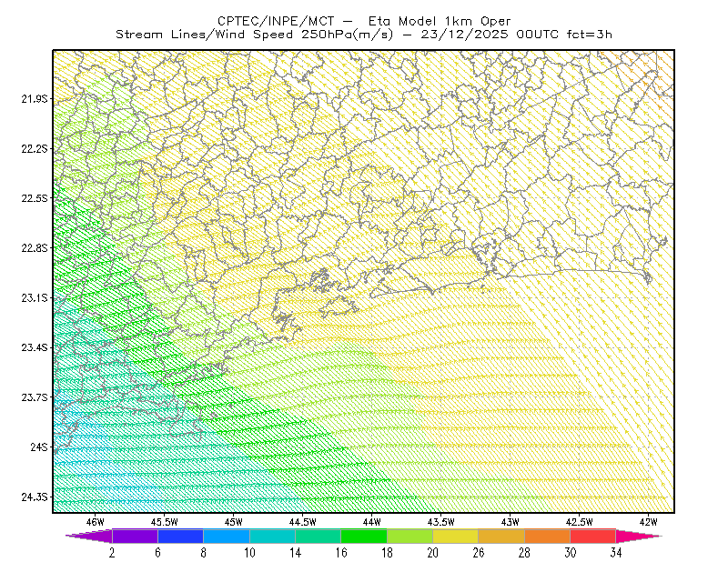Click the '22.8S' latitude label
728x562 pixels.
[x=35, y=248]
